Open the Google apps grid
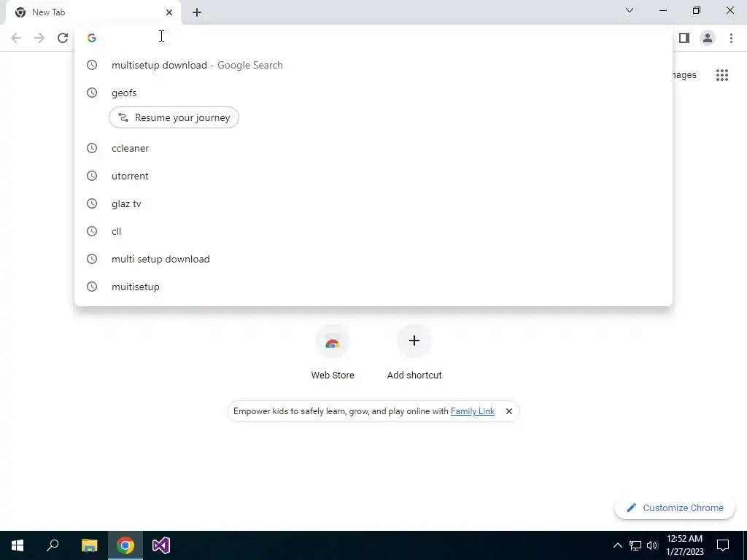Image resolution: width=747 pixels, height=560 pixels. tap(721, 75)
